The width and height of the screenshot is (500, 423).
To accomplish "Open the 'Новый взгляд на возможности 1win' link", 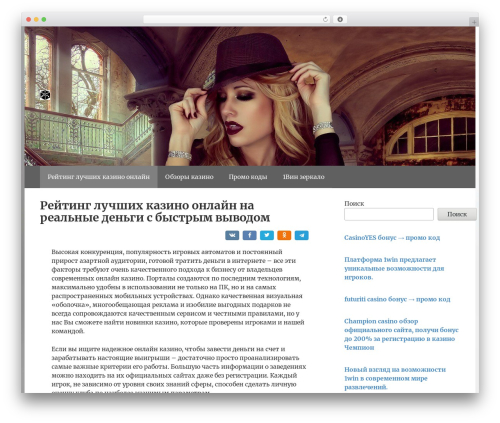I will click(395, 378).
